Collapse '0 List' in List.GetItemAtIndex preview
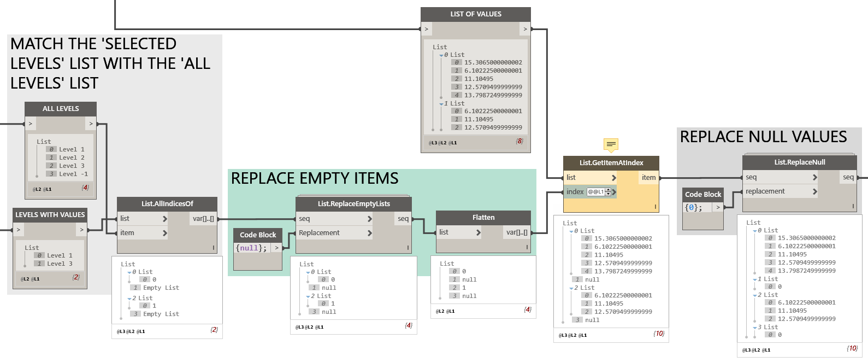The width and height of the screenshot is (868, 362). tap(571, 231)
